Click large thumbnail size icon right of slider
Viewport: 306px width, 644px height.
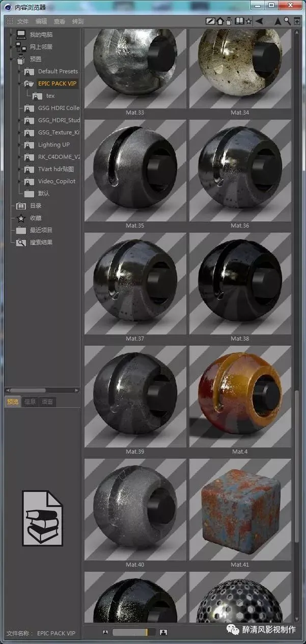click(163, 632)
